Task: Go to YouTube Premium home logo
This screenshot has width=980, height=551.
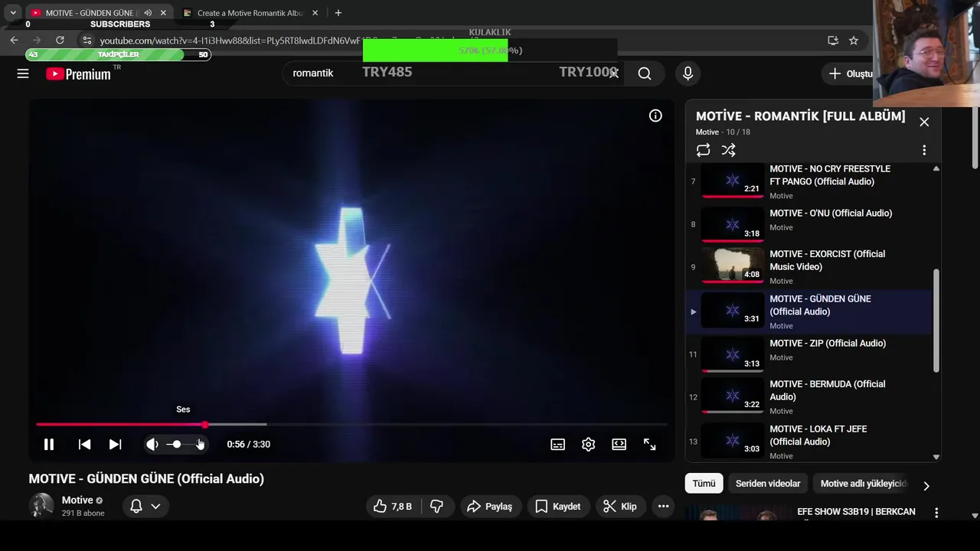Action: [78, 73]
